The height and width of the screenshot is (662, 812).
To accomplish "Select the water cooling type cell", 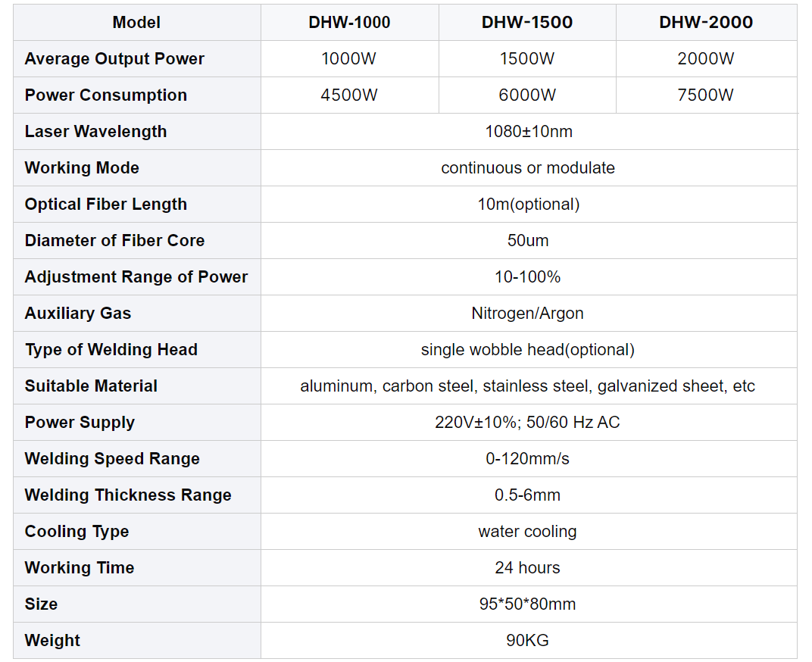I will (528, 531).
